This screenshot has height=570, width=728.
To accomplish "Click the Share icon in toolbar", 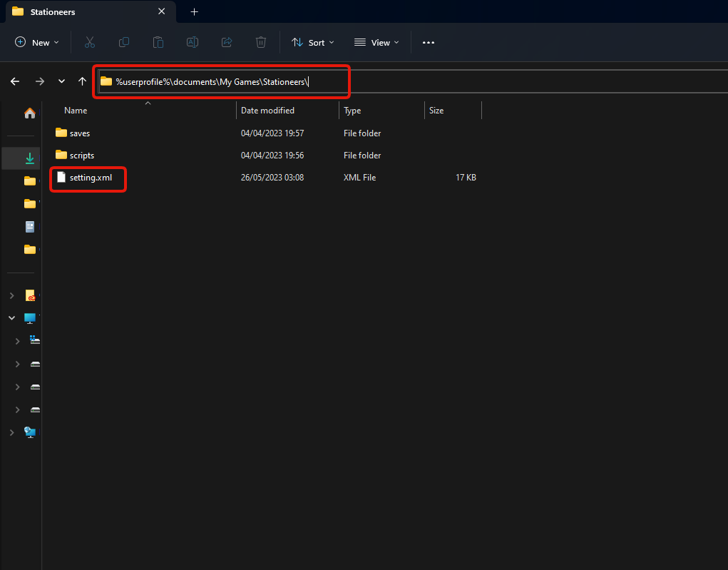I will point(227,42).
